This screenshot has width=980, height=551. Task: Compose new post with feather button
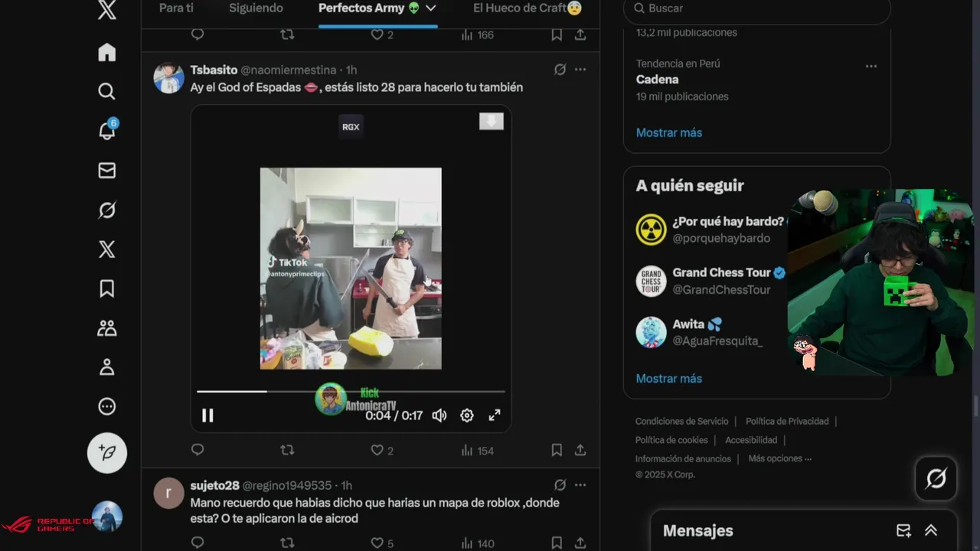click(107, 453)
